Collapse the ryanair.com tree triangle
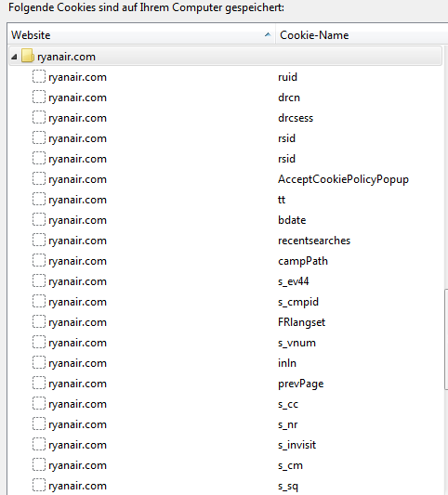Screen dimensions: 448x495 [14, 57]
